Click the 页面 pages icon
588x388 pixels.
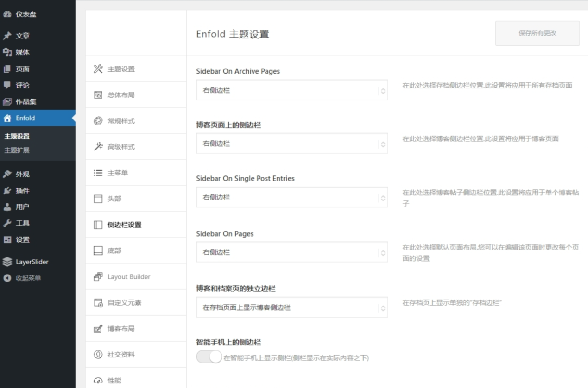pos(7,69)
